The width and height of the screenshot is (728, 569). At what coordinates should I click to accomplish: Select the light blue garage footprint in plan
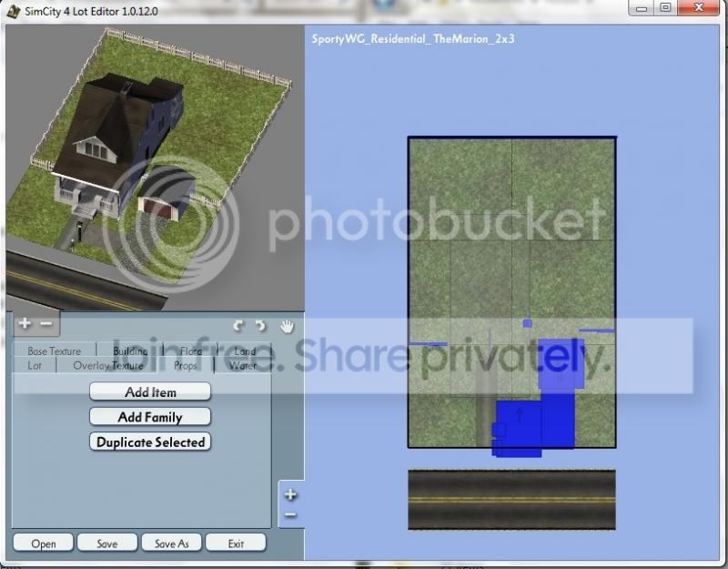coord(561,363)
